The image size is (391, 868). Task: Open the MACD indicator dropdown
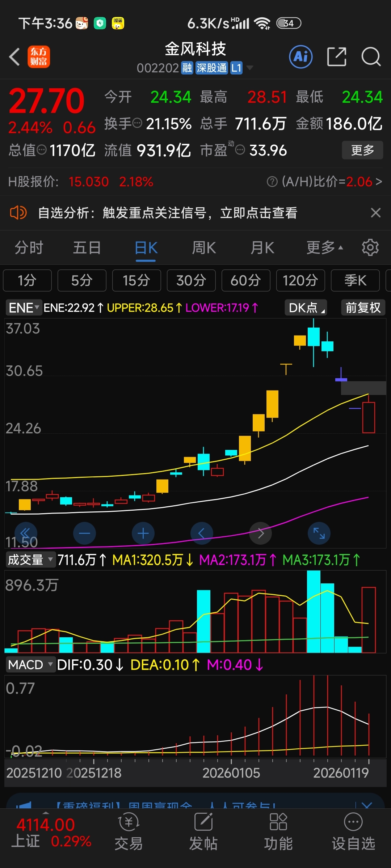coord(30,664)
